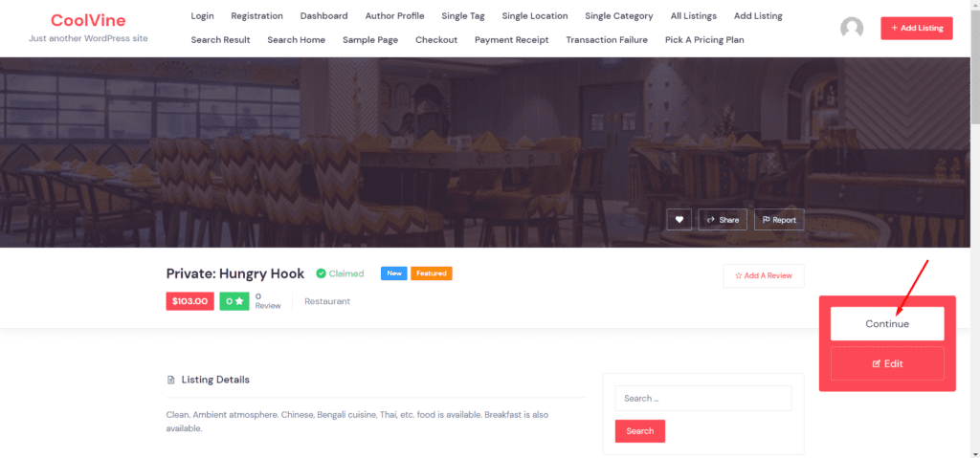
Task: Open Pick A Pricing Plan menu link
Action: (704, 39)
